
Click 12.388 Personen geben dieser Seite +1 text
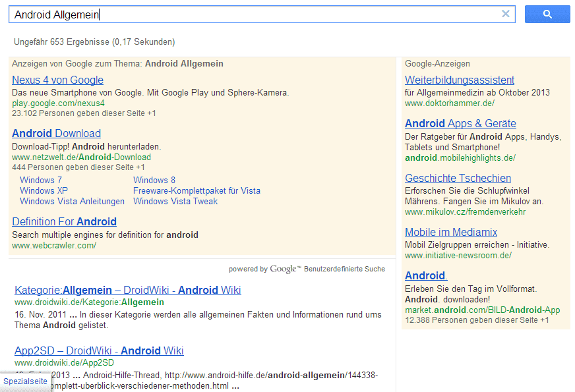coord(477,320)
